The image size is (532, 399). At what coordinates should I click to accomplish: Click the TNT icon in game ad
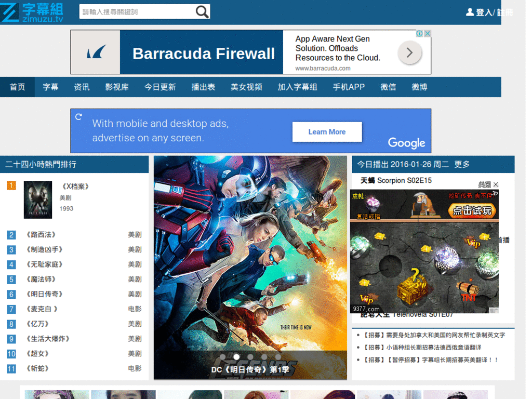469,291
